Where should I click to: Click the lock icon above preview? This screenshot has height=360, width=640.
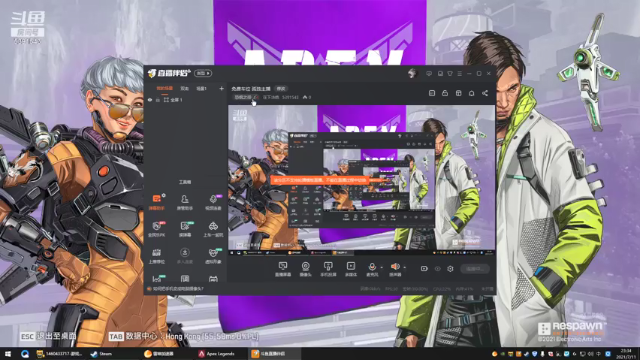(445, 93)
